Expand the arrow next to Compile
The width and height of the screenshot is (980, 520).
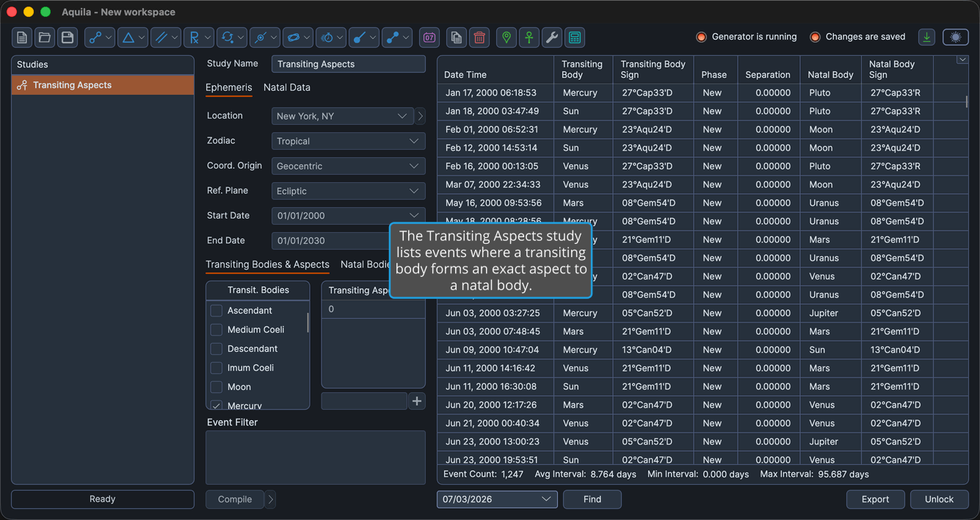point(271,499)
